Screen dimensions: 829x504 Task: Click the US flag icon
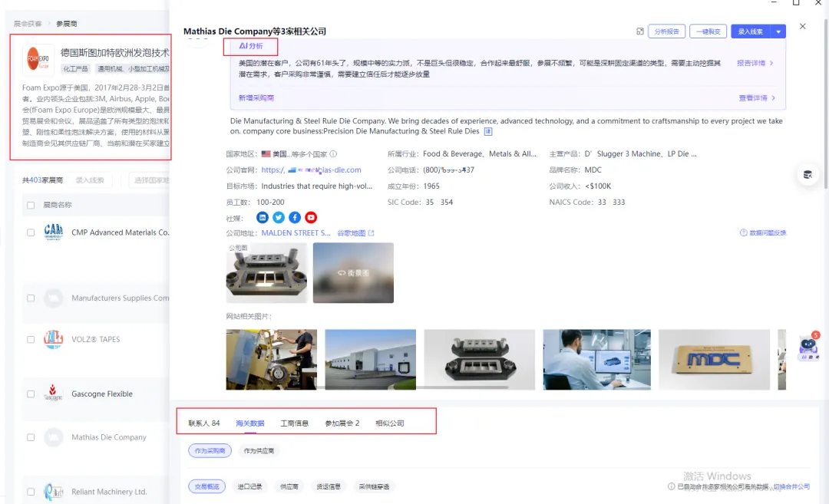pyautogui.click(x=266, y=154)
